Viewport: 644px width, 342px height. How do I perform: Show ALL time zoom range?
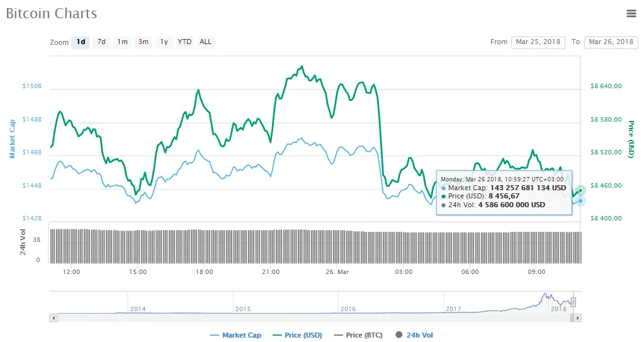click(205, 42)
